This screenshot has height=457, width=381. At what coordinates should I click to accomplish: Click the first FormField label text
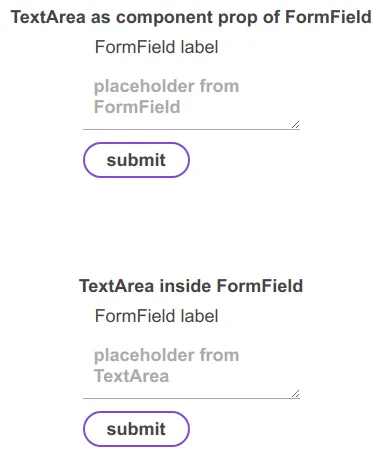tap(157, 47)
